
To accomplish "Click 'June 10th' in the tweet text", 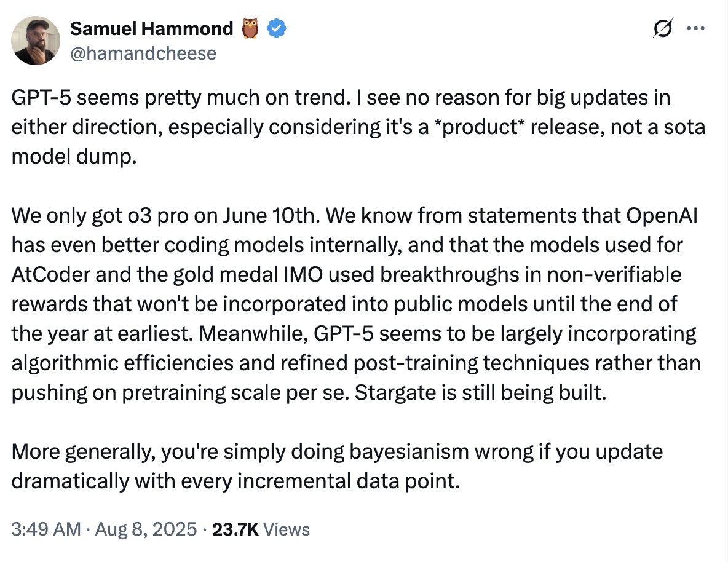I will [x=271, y=215].
